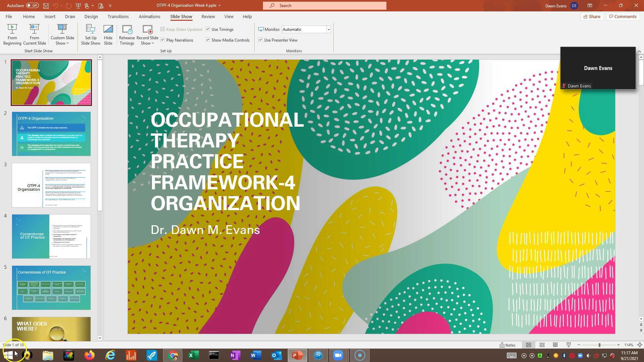
Task: Switch to Reading View from status bar
Action: coord(555,345)
